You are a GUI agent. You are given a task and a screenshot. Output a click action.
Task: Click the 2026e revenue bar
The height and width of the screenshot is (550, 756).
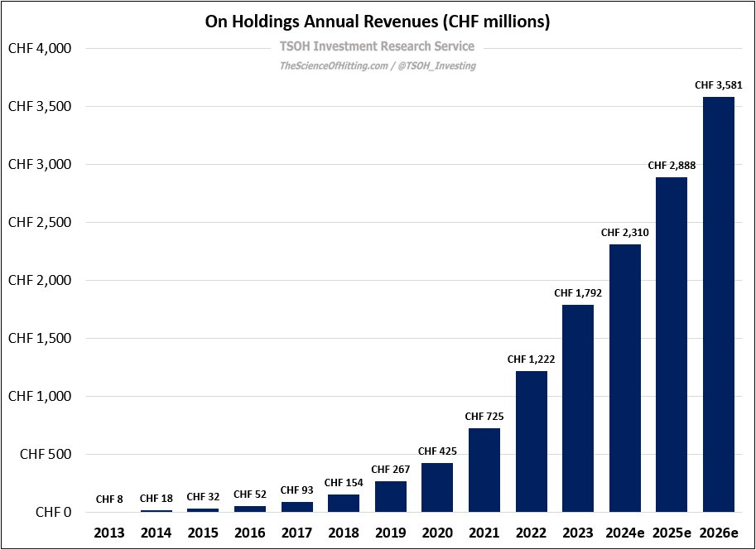719,305
